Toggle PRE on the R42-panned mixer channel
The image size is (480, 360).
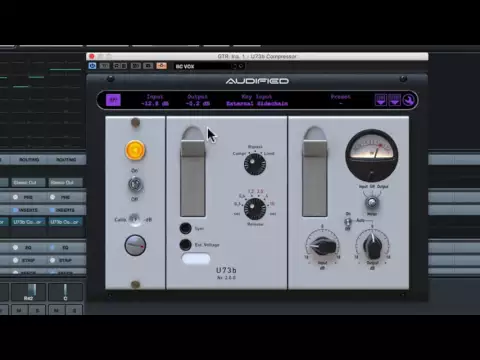tap(16, 197)
